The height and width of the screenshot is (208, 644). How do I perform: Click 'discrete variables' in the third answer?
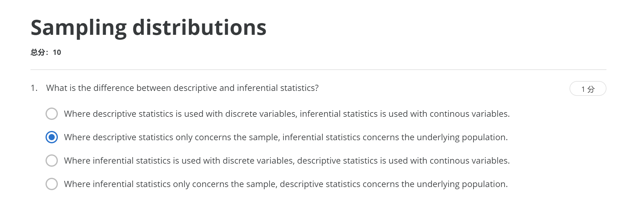pyautogui.click(x=258, y=161)
